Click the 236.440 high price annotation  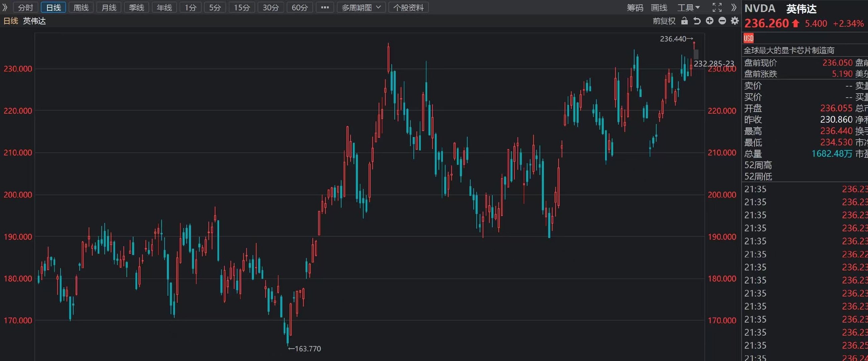676,39
